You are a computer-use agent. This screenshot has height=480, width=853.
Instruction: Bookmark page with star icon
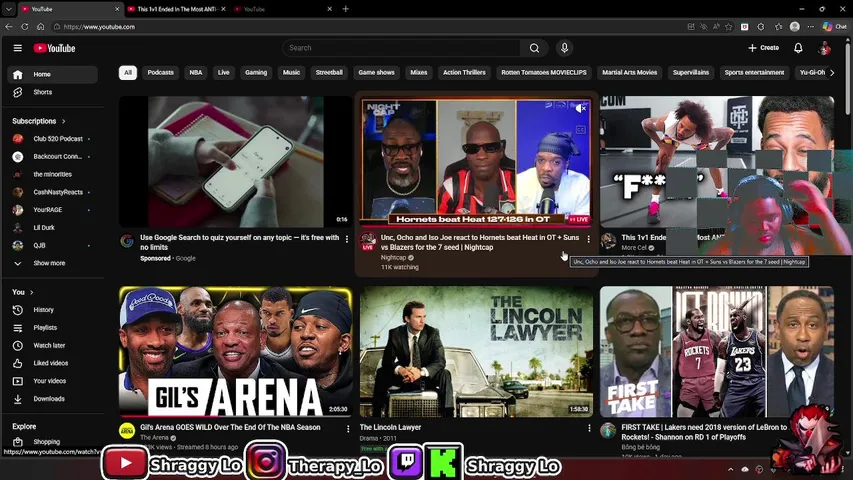(729, 26)
